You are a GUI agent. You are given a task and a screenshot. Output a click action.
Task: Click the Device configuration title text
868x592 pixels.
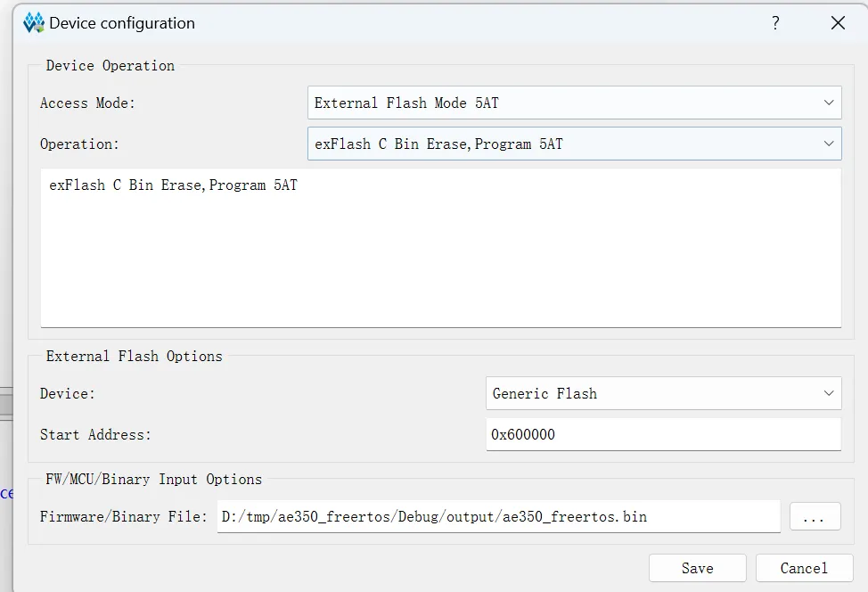pyautogui.click(x=122, y=23)
